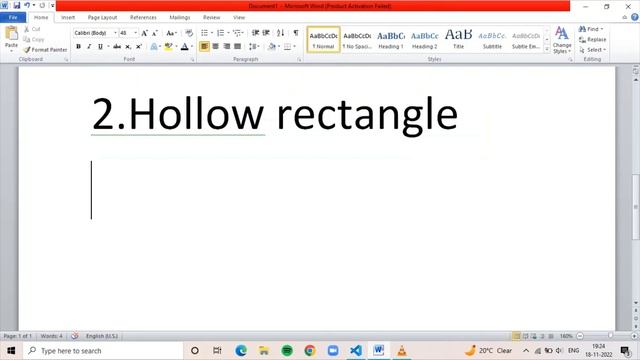Click the Words: 4 status bar entry
Viewport: 640px width, 360px height.
(x=51, y=336)
